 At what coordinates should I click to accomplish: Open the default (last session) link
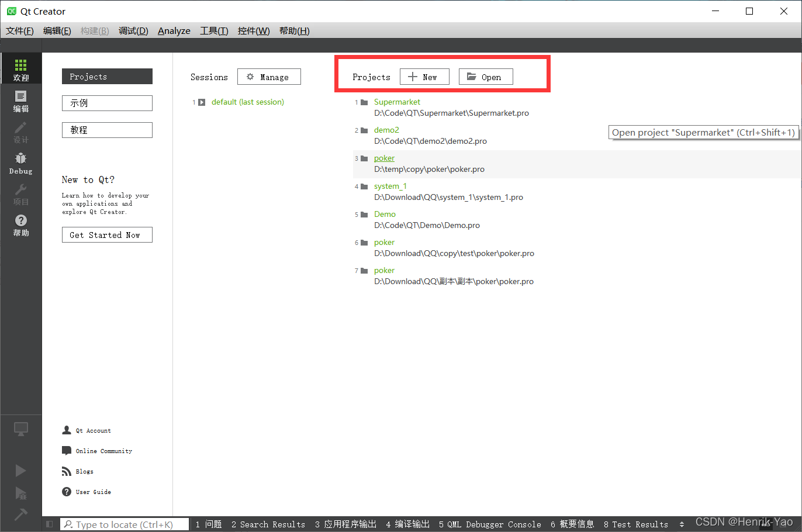pyautogui.click(x=248, y=102)
